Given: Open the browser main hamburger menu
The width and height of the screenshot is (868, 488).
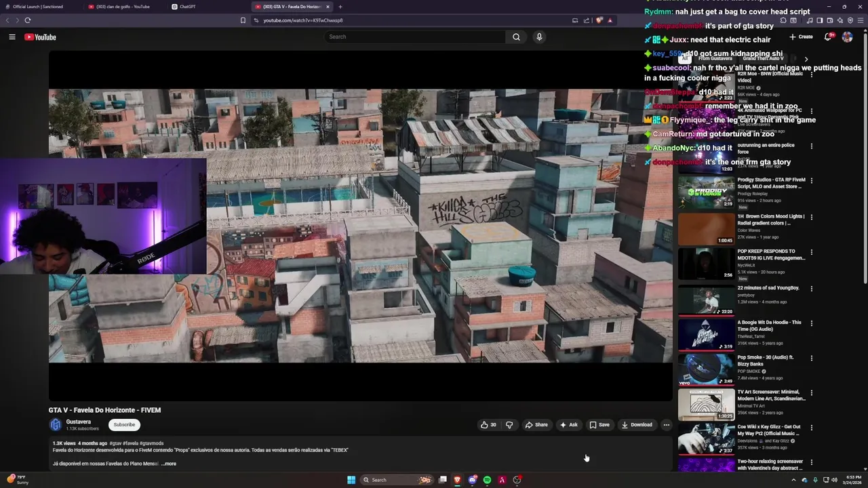Looking at the screenshot, I should tap(861, 20).
